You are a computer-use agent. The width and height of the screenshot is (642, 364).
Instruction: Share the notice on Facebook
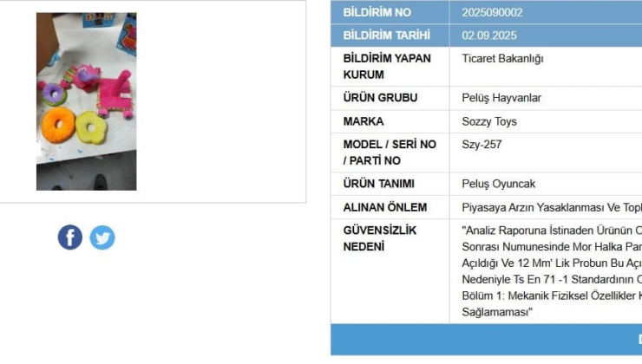[x=70, y=237]
